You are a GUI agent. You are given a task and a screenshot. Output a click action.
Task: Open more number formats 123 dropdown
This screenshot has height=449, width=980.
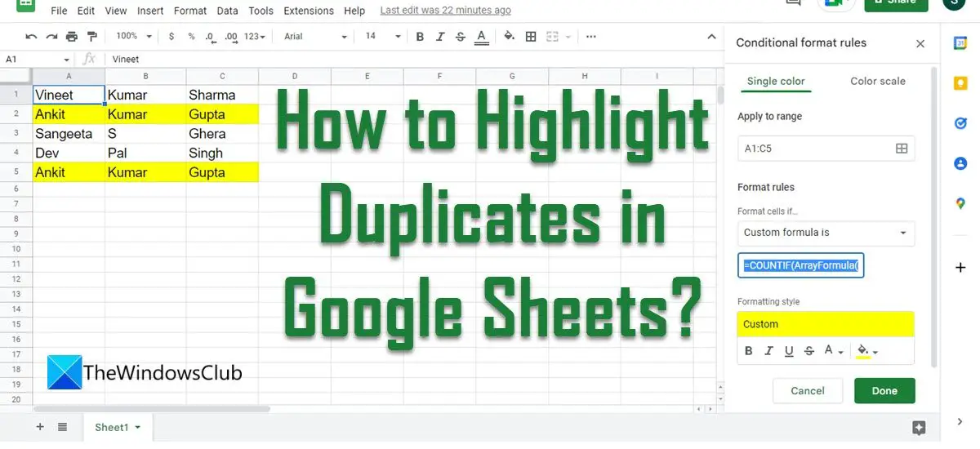[256, 37]
